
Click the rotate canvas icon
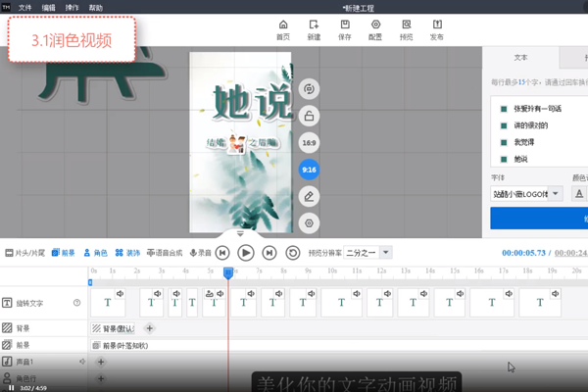click(309, 89)
